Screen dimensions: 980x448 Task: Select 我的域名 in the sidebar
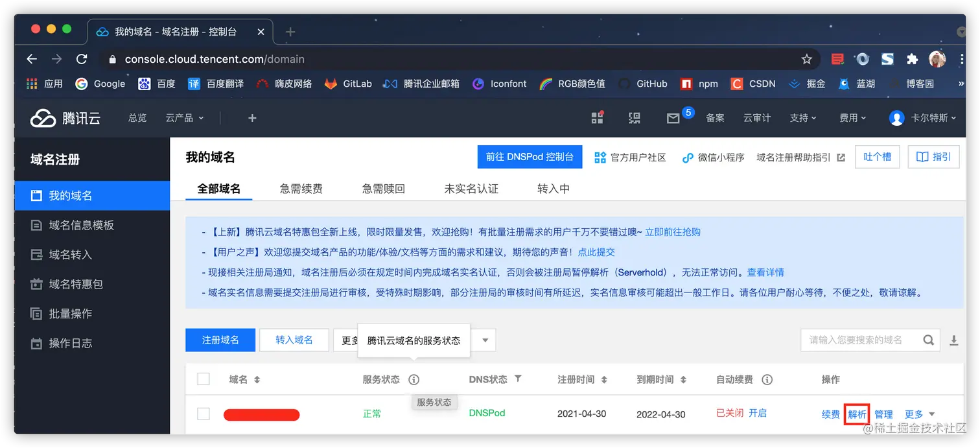[x=92, y=196]
